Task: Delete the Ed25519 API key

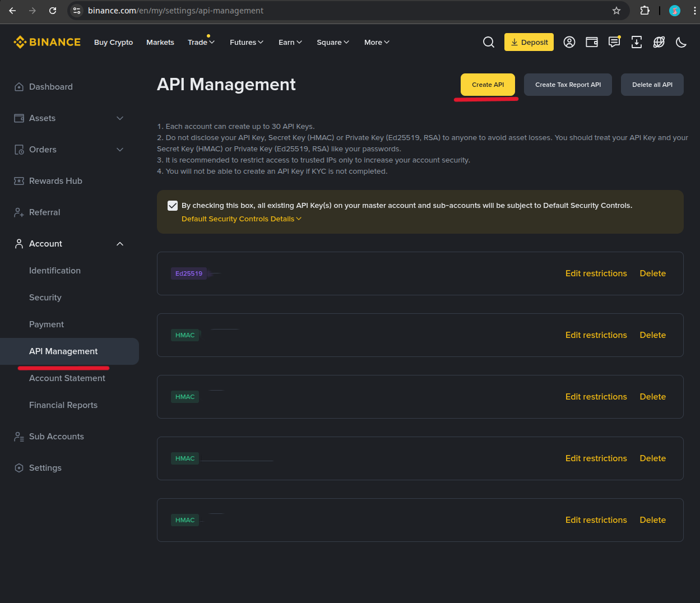Action: tap(653, 273)
